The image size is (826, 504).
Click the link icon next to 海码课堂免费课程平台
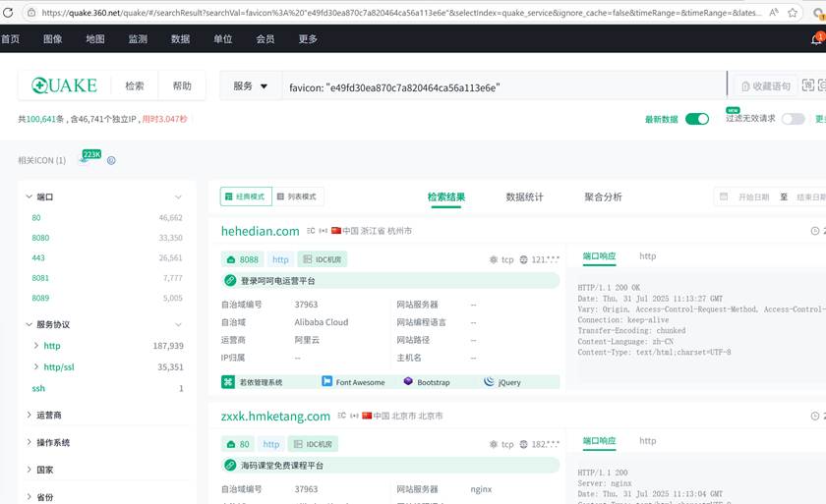pyautogui.click(x=230, y=465)
